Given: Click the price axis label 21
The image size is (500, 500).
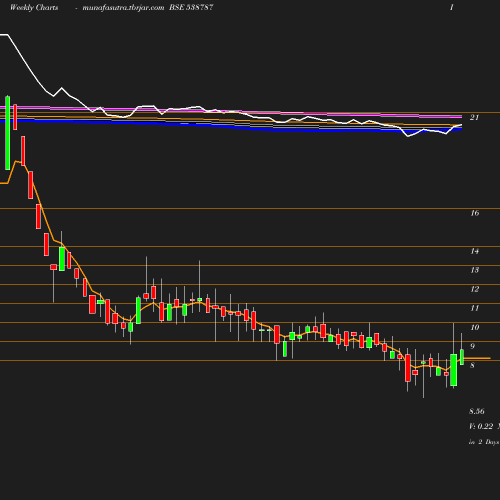Looking at the screenshot, I should point(474,117).
